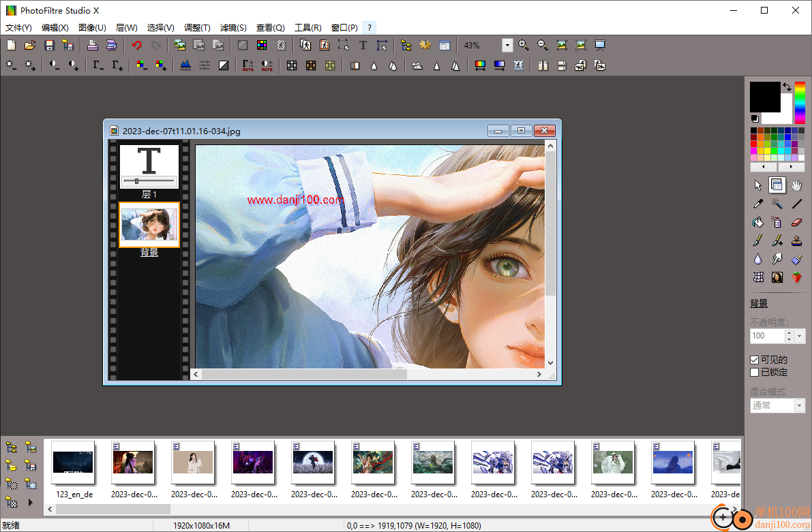Image resolution: width=812 pixels, height=532 pixels.
Task: Click the rainbow hue spectrum bar
Action: point(800,102)
